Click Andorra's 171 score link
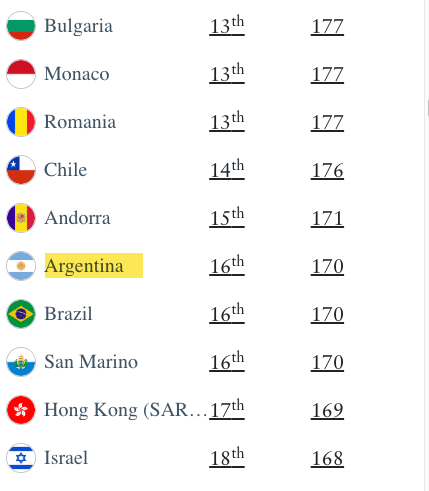This screenshot has height=491, width=429. coord(327,218)
